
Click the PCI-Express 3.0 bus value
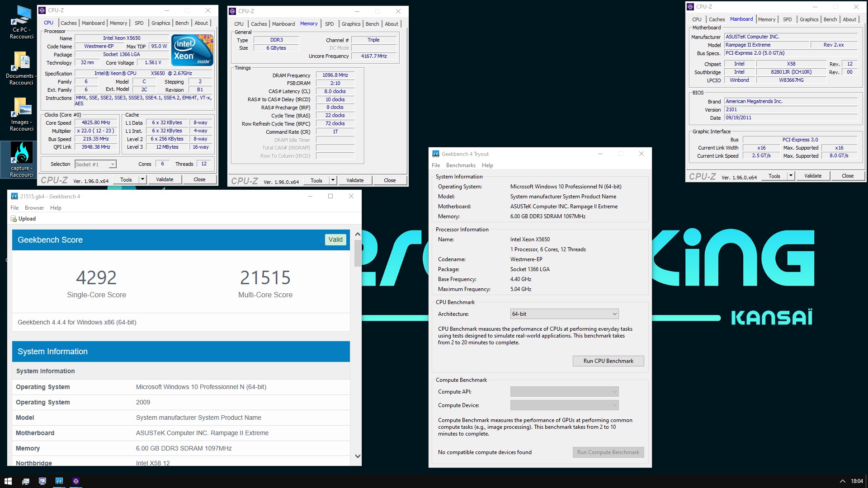click(800, 140)
